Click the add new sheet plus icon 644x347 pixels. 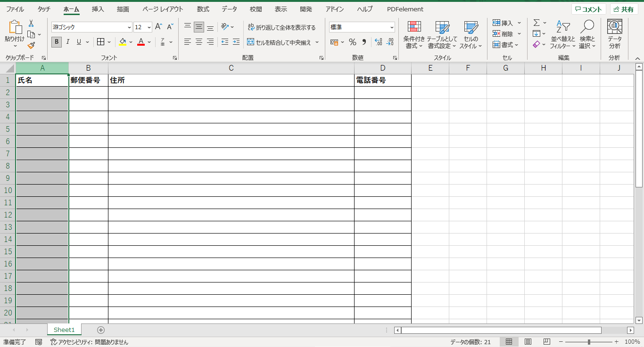coord(100,330)
